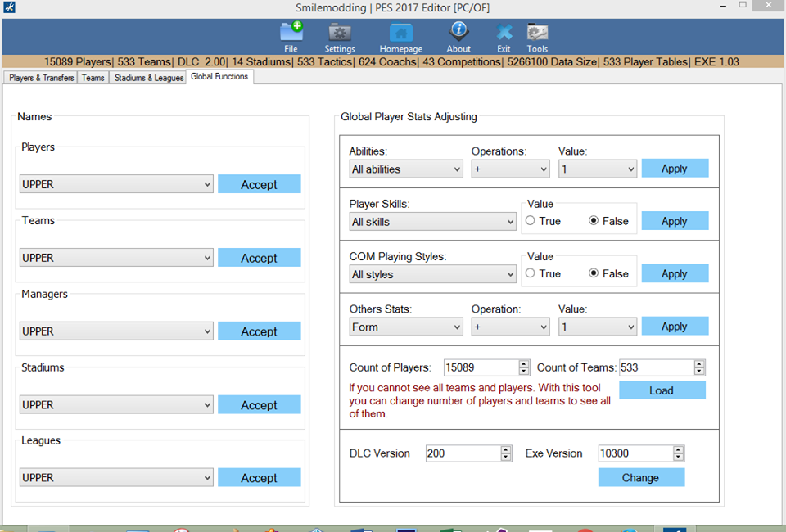Increase Count of Players with up arrow
Image resolution: width=786 pixels, height=532 pixels.
(x=524, y=363)
